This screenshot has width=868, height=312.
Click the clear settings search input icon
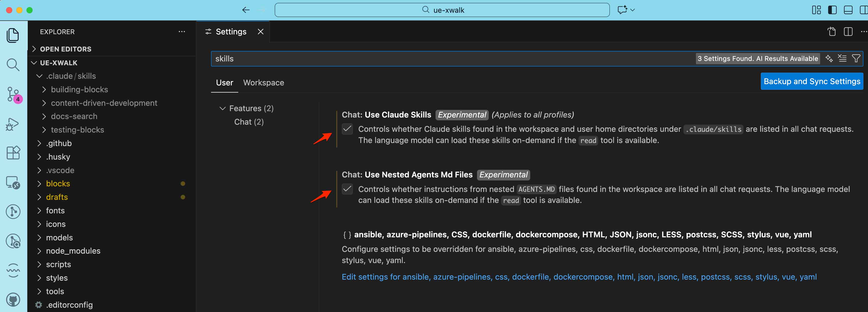coord(842,58)
